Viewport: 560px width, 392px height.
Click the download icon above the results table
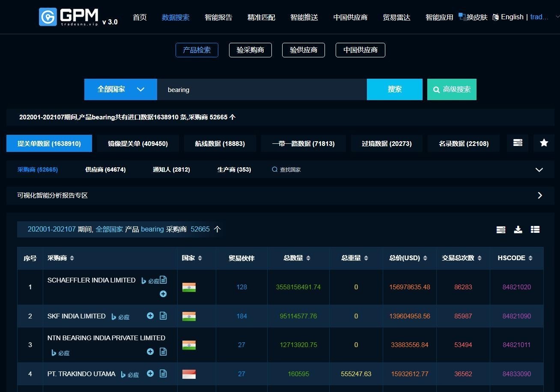click(518, 229)
